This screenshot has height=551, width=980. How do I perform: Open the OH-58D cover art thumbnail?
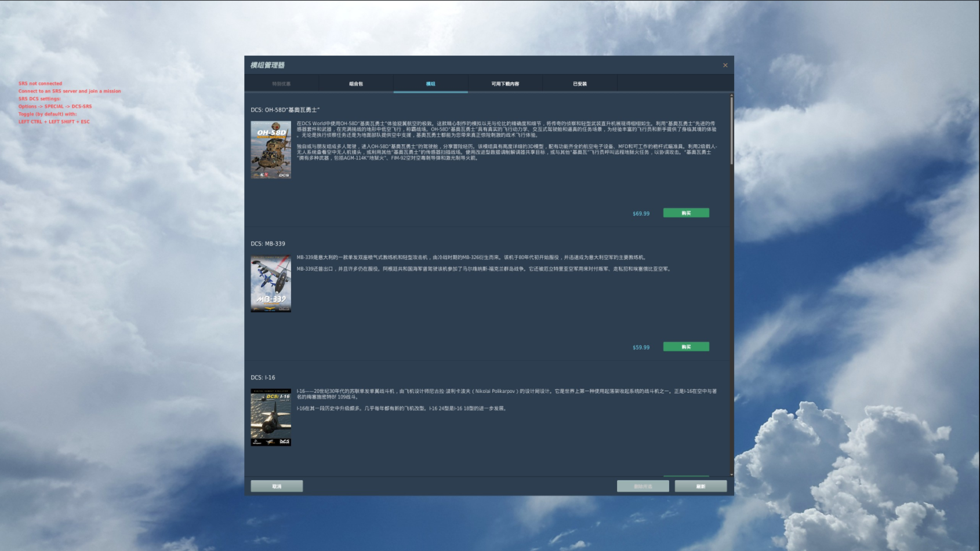pos(271,149)
